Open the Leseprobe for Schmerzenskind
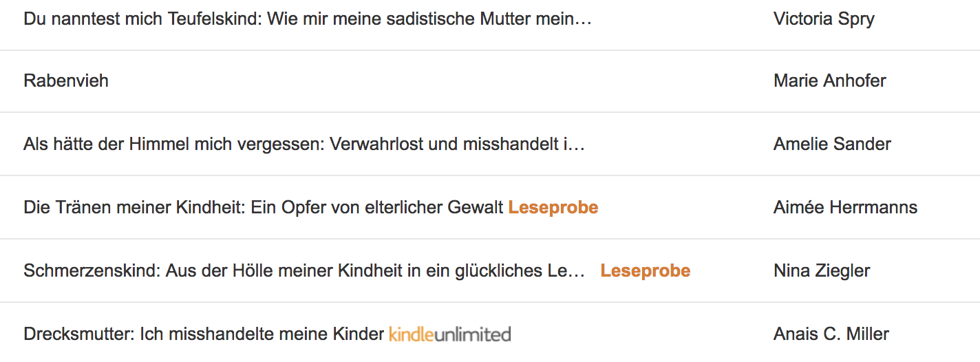The image size is (980, 362). tap(645, 270)
